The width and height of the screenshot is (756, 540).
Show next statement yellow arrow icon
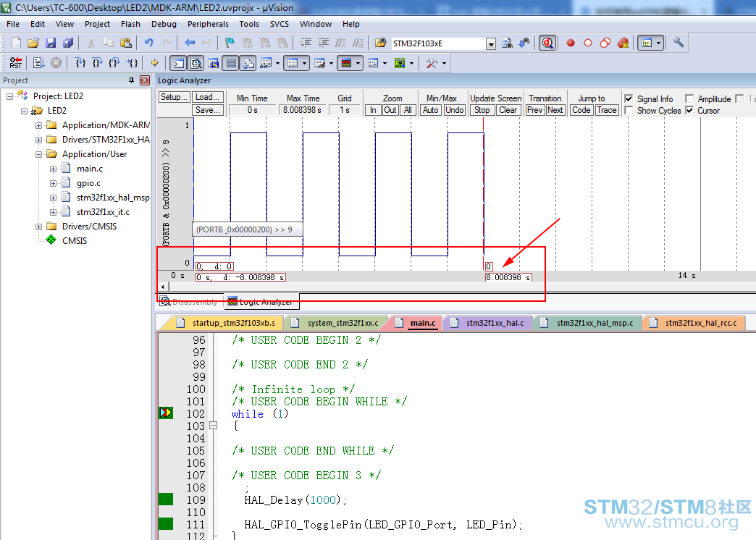155,63
